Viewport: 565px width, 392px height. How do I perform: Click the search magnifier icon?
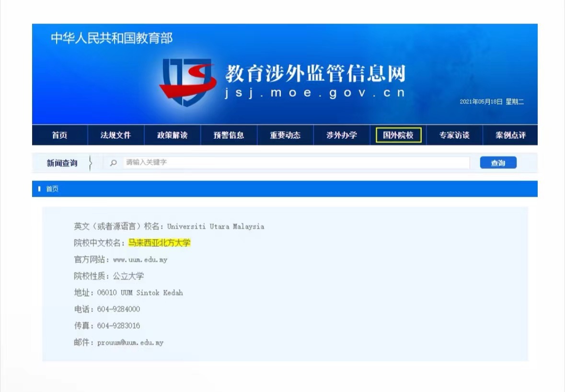point(113,163)
